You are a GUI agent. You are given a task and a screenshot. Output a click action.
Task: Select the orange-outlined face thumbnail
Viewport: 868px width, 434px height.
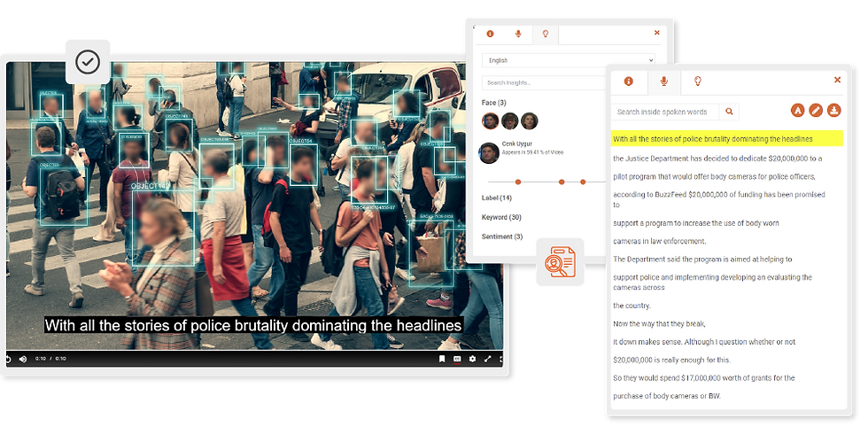pos(491,120)
